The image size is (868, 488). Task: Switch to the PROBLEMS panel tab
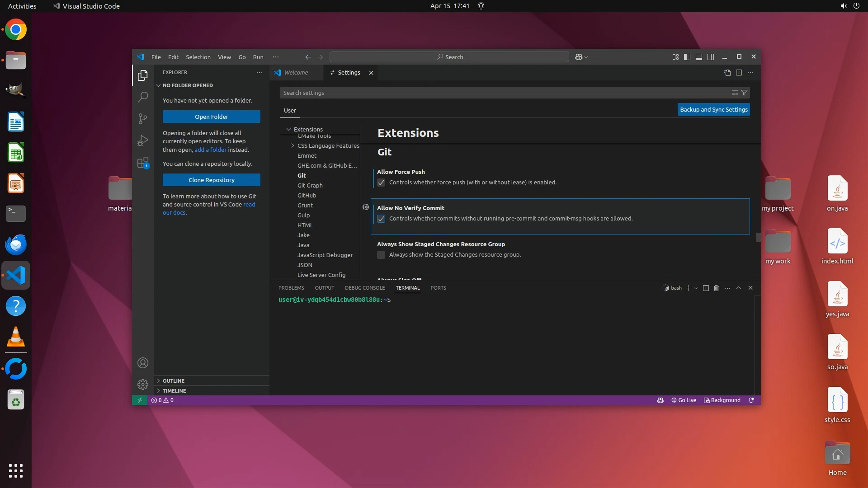291,288
